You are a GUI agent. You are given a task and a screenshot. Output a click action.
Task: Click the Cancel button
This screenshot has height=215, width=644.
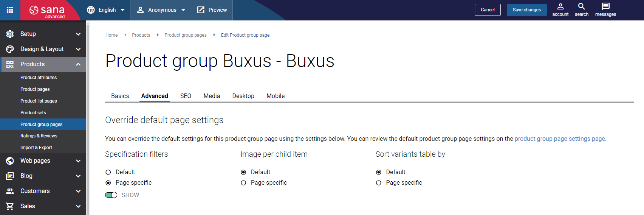click(x=488, y=10)
